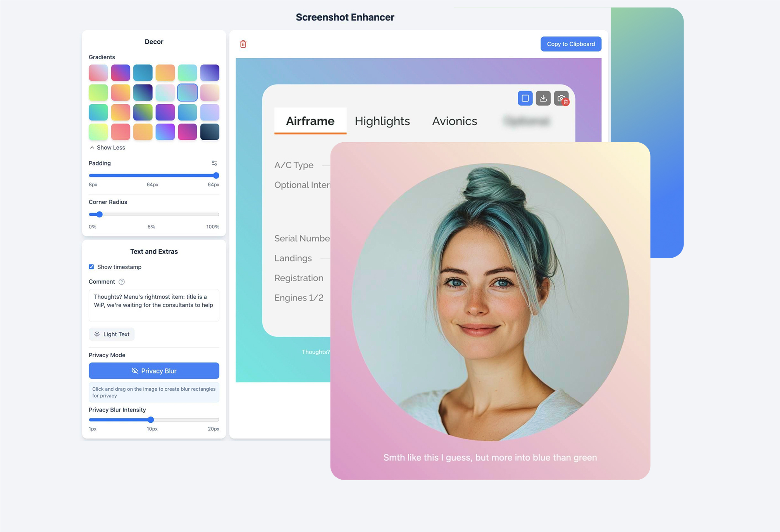Image resolution: width=780 pixels, height=532 pixels.
Task: Click the blue square icon in the screenshot
Action: click(x=525, y=98)
